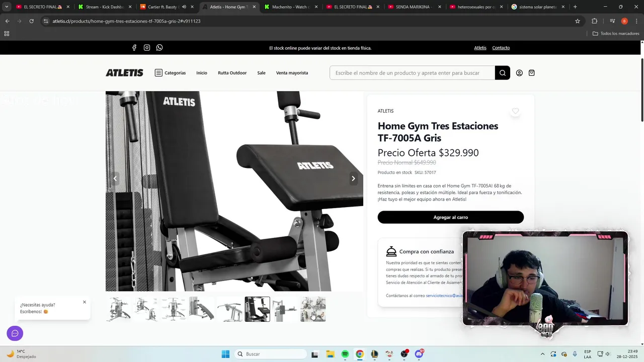Select seventh product thumbnail
This screenshot has width=644, height=362.
[x=285, y=309]
